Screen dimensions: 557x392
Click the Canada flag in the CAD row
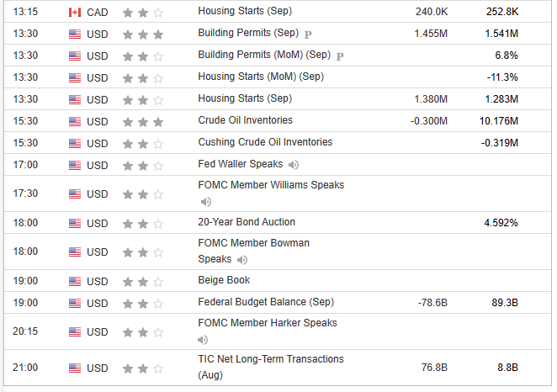click(x=74, y=13)
